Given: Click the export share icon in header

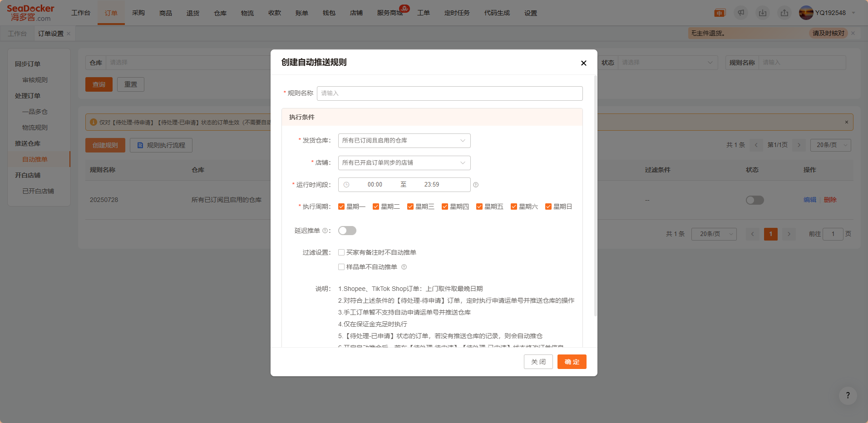Looking at the screenshot, I should point(784,13).
